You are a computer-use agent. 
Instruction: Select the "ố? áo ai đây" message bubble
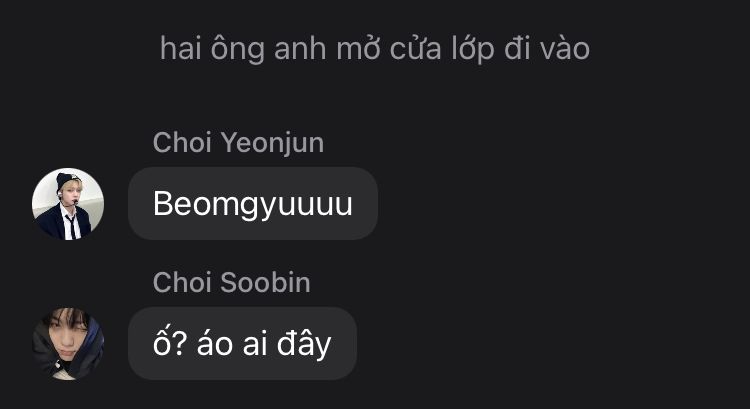pos(242,343)
